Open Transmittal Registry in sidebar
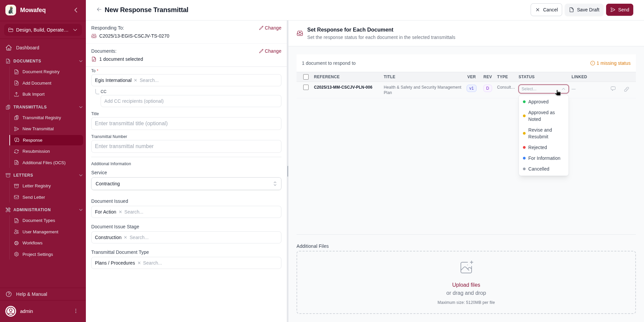Image resolution: width=644 pixels, height=322 pixels. pyautogui.click(x=42, y=118)
